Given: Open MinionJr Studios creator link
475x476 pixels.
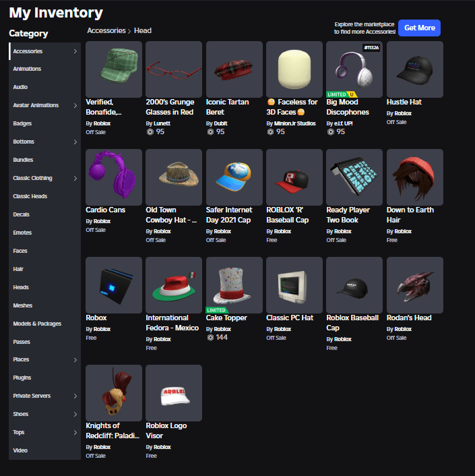Looking at the screenshot, I should (295, 123).
